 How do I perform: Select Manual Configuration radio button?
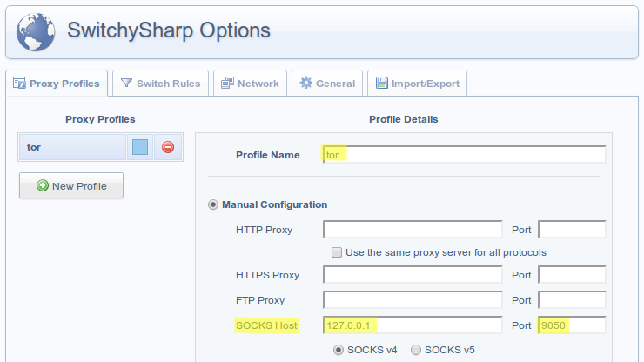coord(212,204)
